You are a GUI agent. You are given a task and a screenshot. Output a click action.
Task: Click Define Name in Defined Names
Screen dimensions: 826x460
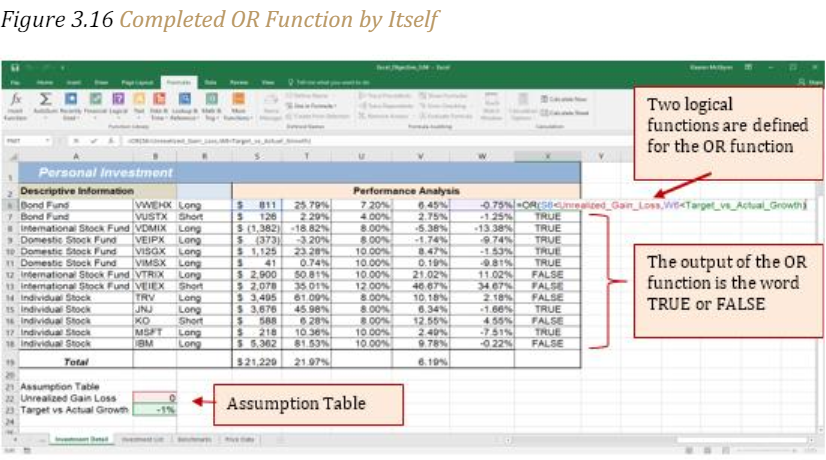point(308,96)
